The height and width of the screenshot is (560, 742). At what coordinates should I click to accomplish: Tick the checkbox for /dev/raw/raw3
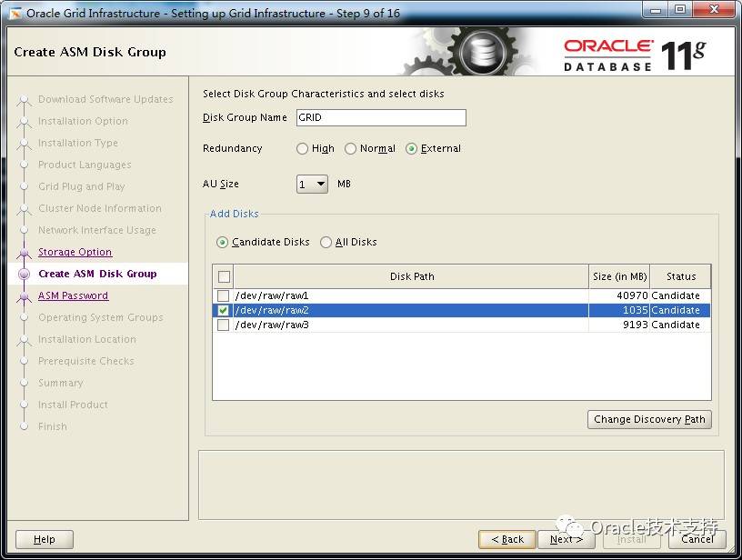(223, 325)
